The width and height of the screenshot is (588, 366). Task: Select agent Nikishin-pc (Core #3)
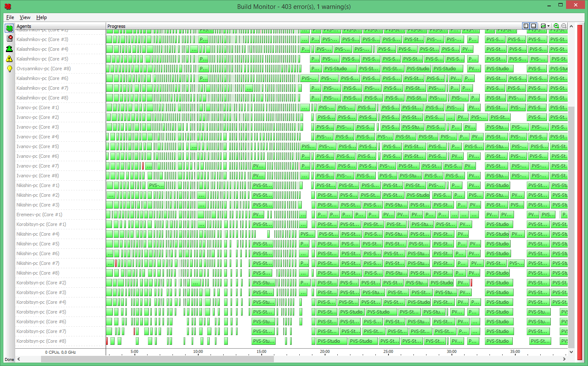(x=38, y=205)
